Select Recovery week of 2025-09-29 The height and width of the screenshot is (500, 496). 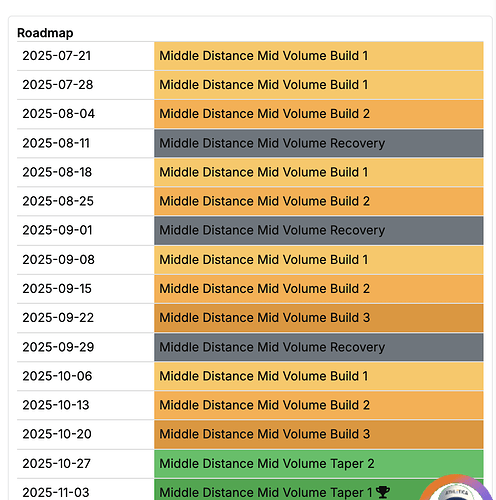319,347
